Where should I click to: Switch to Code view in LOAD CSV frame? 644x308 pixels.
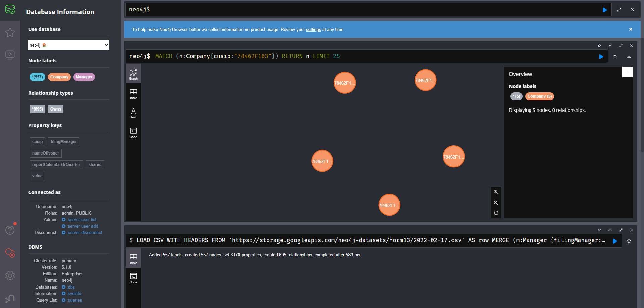[x=133, y=278]
